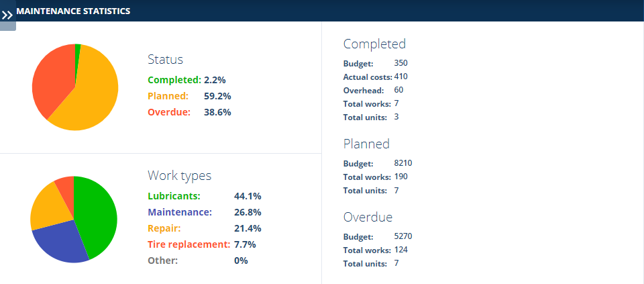Select the green Lubricants slice in Work types pie
The image size is (644, 284).
(x=94, y=215)
